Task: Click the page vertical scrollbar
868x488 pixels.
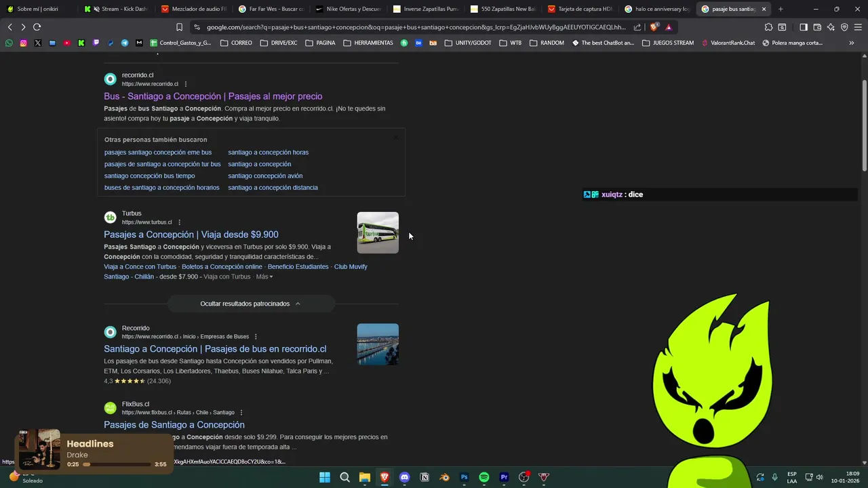Action: click(864, 125)
